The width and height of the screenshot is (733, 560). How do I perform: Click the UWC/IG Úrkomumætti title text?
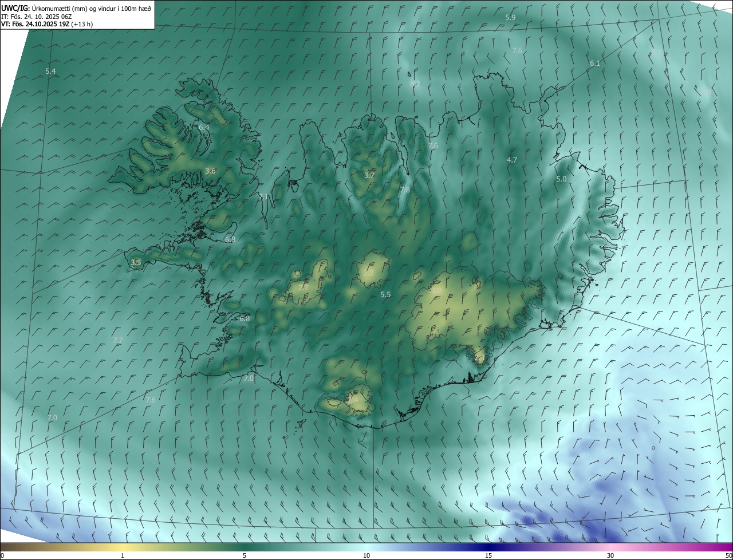tap(76, 8)
